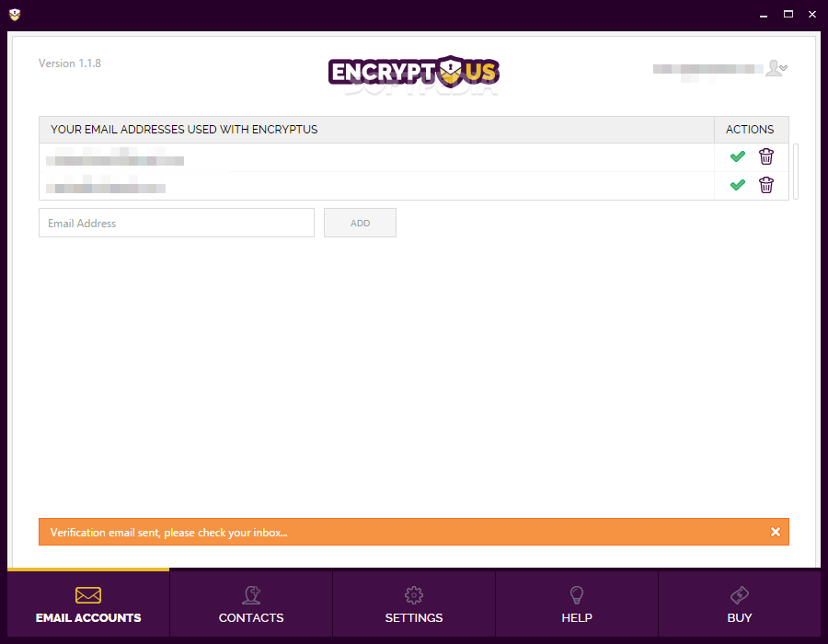
Task: Select the second blurred email address row
Action: point(376,186)
